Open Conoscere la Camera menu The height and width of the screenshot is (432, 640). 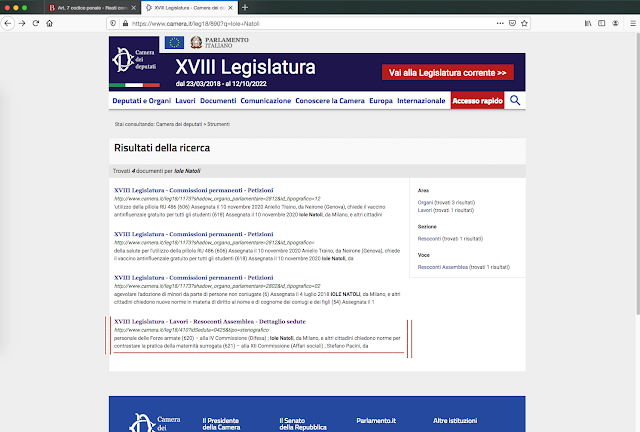coord(330,100)
